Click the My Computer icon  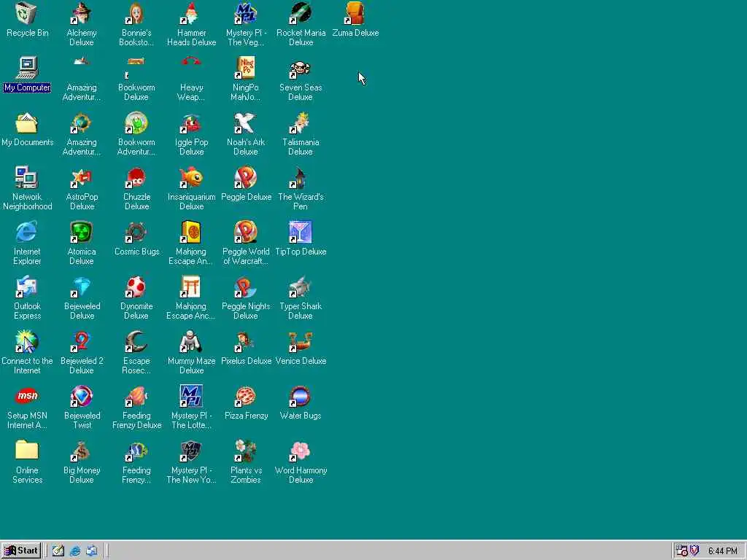[x=27, y=68]
